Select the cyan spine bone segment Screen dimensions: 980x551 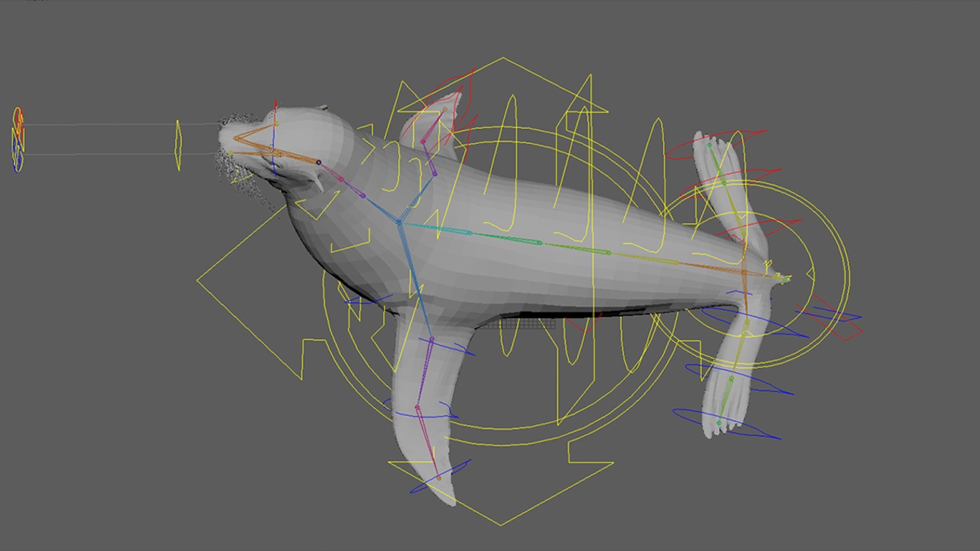click(x=436, y=228)
